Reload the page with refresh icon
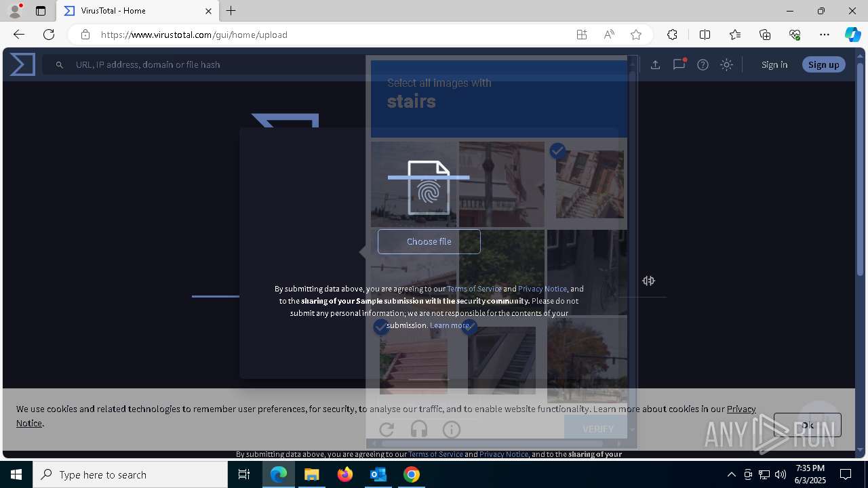Screen dimensions: 868x488 pyautogui.click(x=49, y=35)
